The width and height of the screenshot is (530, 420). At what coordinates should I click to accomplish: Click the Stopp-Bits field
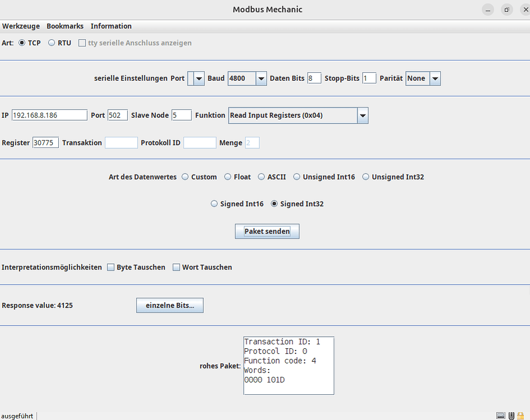(369, 78)
